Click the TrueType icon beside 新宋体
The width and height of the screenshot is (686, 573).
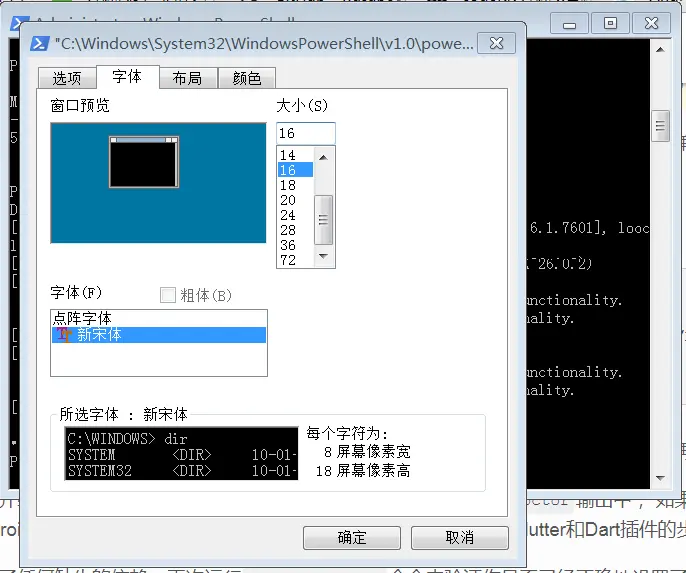pyautogui.click(x=64, y=335)
